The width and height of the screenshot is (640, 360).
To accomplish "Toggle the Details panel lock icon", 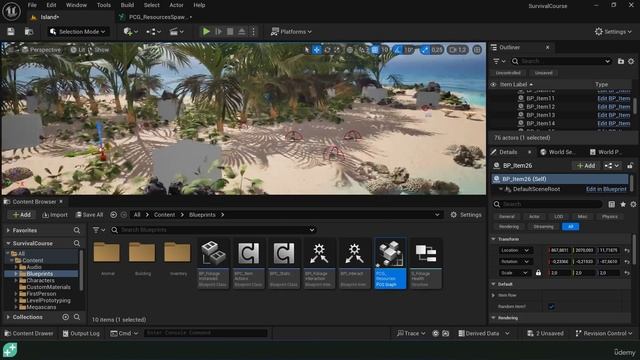I will tap(630, 165).
